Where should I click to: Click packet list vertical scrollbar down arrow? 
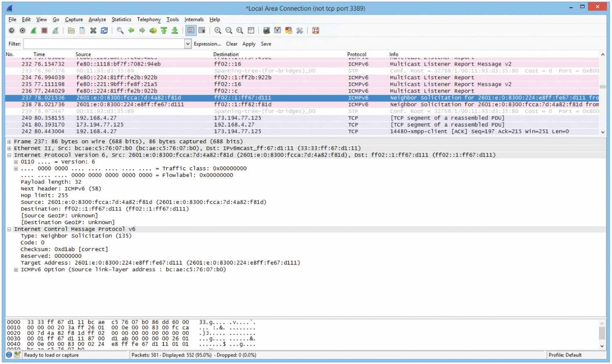click(x=603, y=132)
